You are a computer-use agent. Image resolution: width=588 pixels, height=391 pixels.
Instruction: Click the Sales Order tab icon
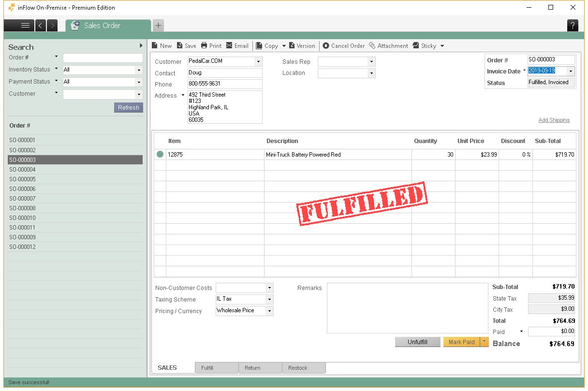75,26
